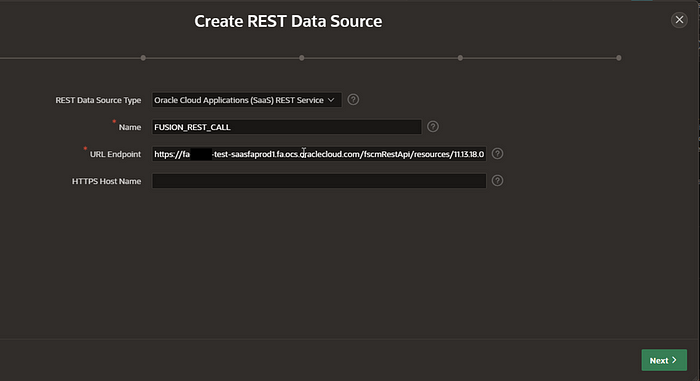The height and width of the screenshot is (381, 700).
Task: Open help icon beside HTTPS Host Name
Action: coord(497,180)
